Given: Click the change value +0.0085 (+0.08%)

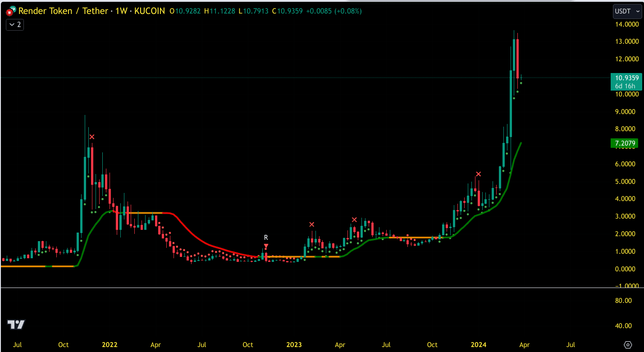Looking at the screenshot, I should (333, 11).
